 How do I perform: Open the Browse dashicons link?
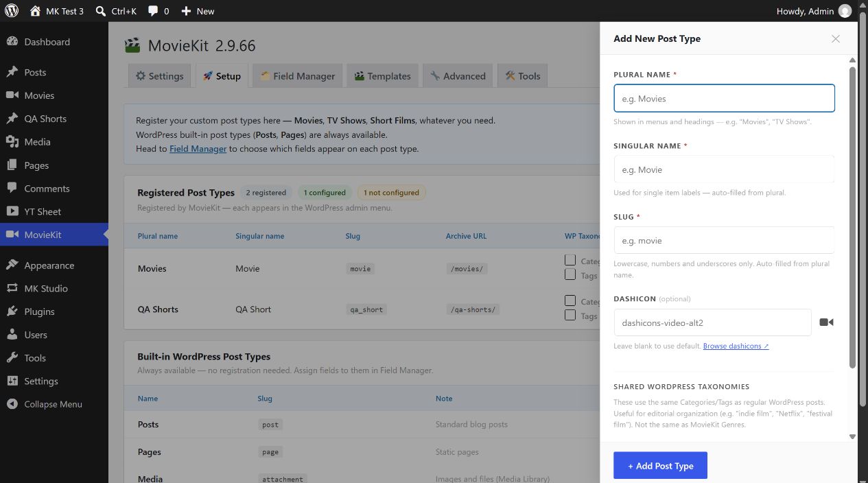pyautogui.click(x=736, y=346)
